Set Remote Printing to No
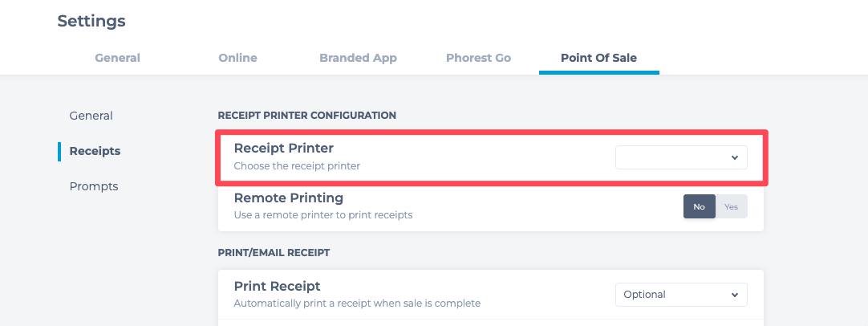Image resolution: width=868 pixels, height=326 pixels. pos(700,207)
